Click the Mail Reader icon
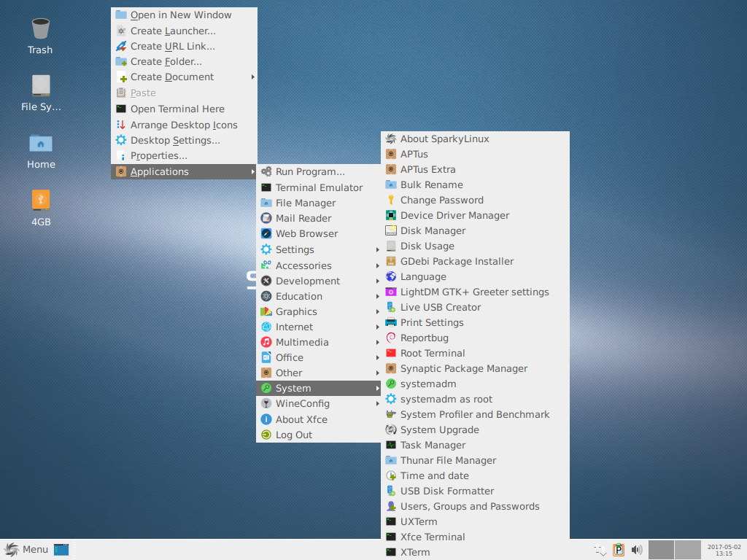Image resolution: width=747 pixels, height=560 pixels. tap(266, 218)
